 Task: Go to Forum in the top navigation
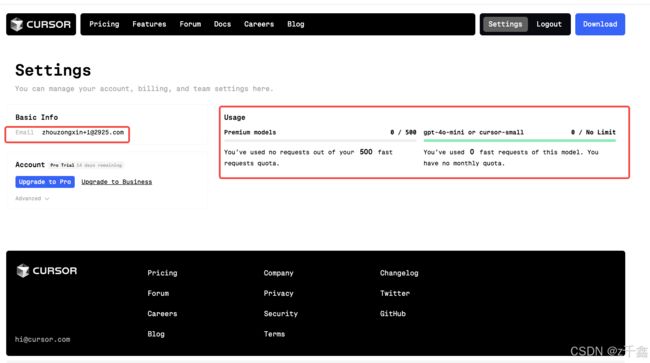pyautogui.click(x=190, y=24)
